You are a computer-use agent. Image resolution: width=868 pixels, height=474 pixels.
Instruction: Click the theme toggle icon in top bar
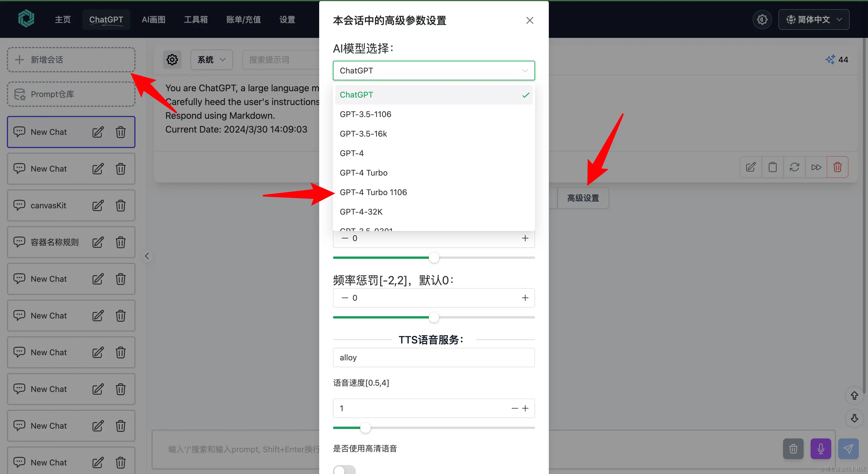click(x=762, y=20)
